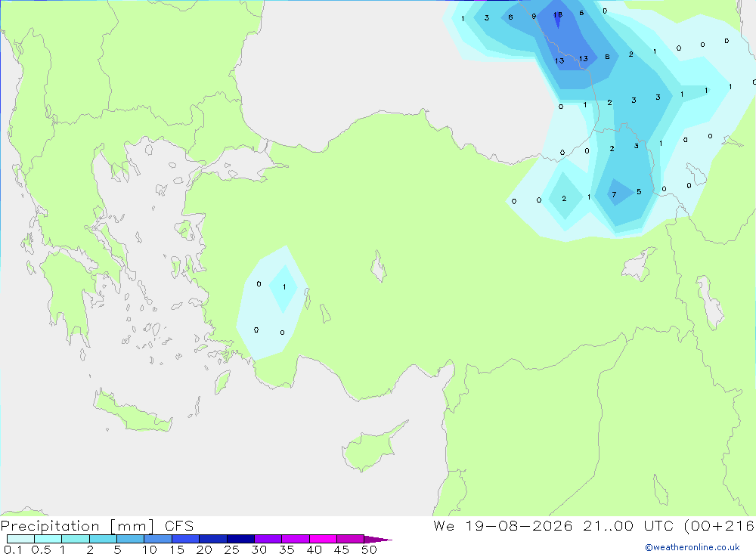Click the 15–20 mm legend swatch
The height and width of the screenshot is (554, 756).
click(186, 539)
